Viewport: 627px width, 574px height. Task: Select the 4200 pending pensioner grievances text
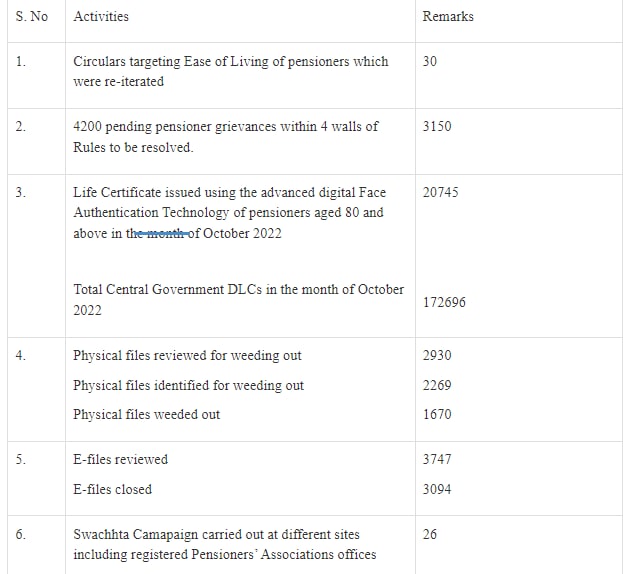pyautogui.click(x=226, y=137)
